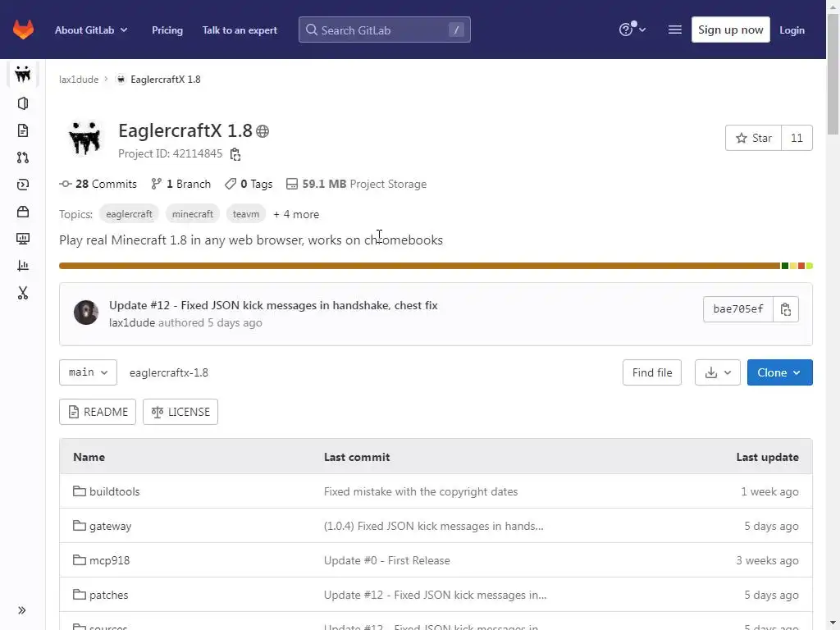Image resolution: width=840 pixels, height=630 pixels.
Task: Open Snippets scissors icon in the sidebar
Action: [23, 293]
